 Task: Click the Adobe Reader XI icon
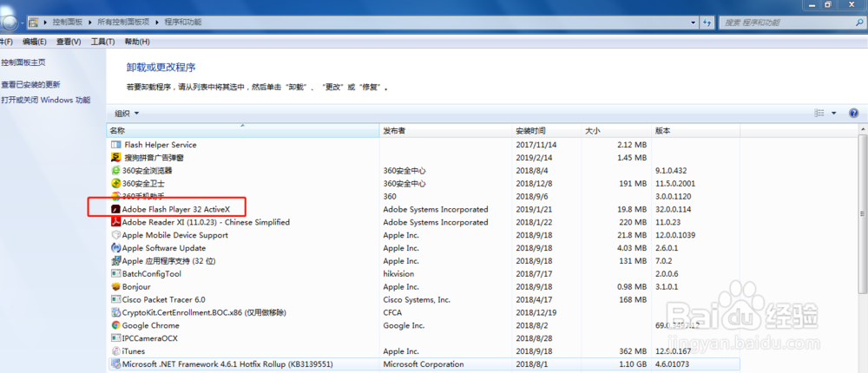(x=115, y=222)
